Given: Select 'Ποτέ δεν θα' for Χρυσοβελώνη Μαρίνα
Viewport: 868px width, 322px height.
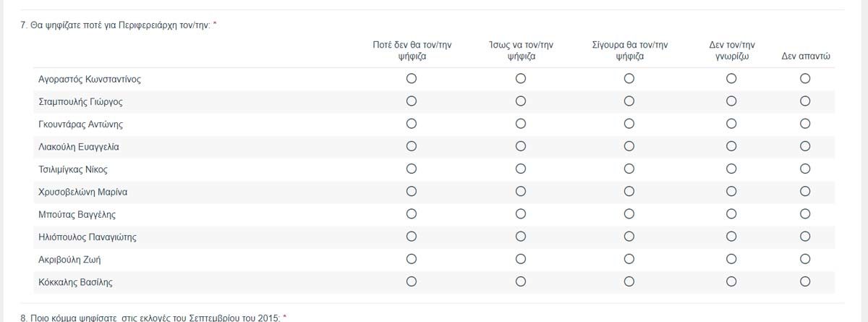Looking at the screenshot, I should tap(412, 191).
